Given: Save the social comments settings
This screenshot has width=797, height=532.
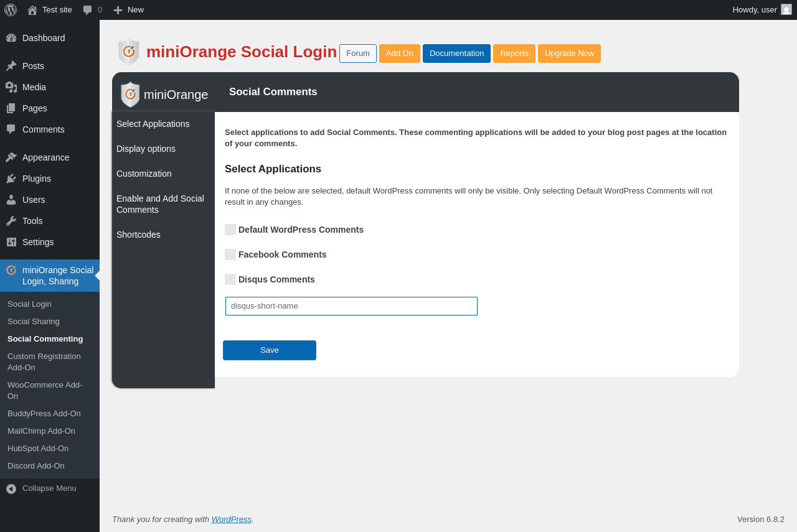Looking at the screenshot, I should 270,350.
